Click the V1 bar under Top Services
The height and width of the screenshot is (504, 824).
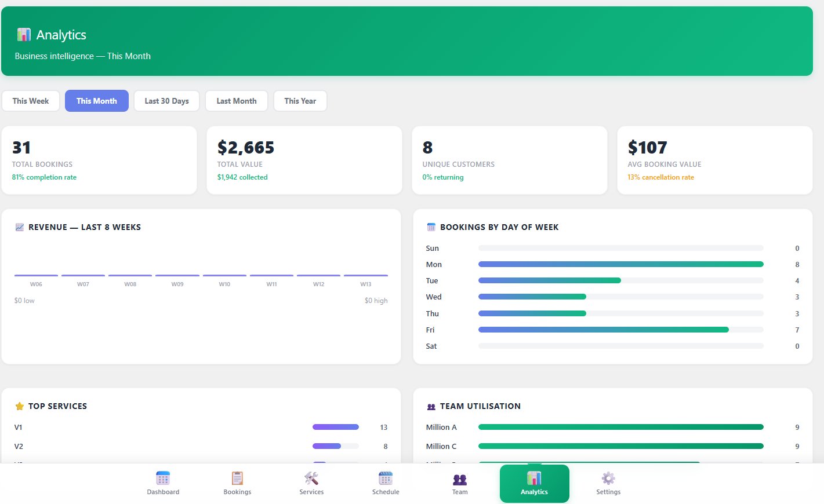tap(335, 427)
